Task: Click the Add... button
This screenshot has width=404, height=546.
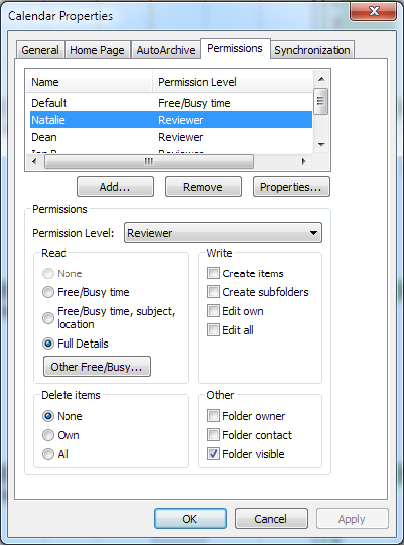Action: pyautogui.click(x=115, y=187)
